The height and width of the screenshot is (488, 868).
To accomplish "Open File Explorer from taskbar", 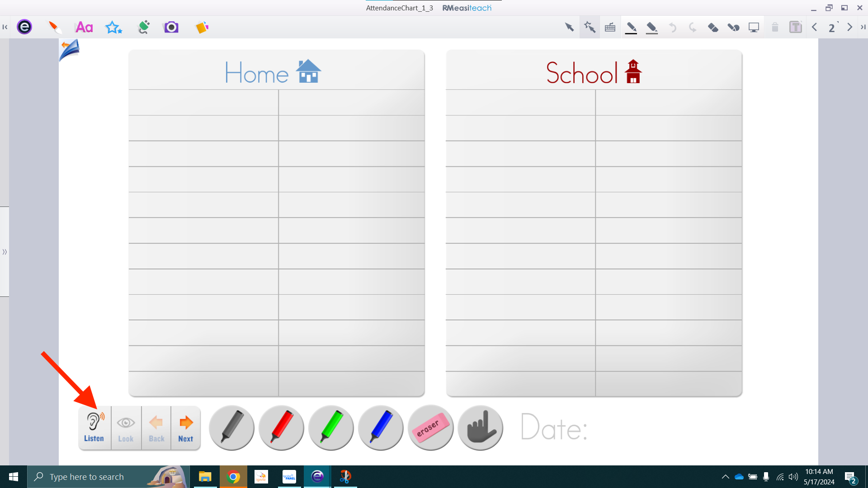I will 205,477.
